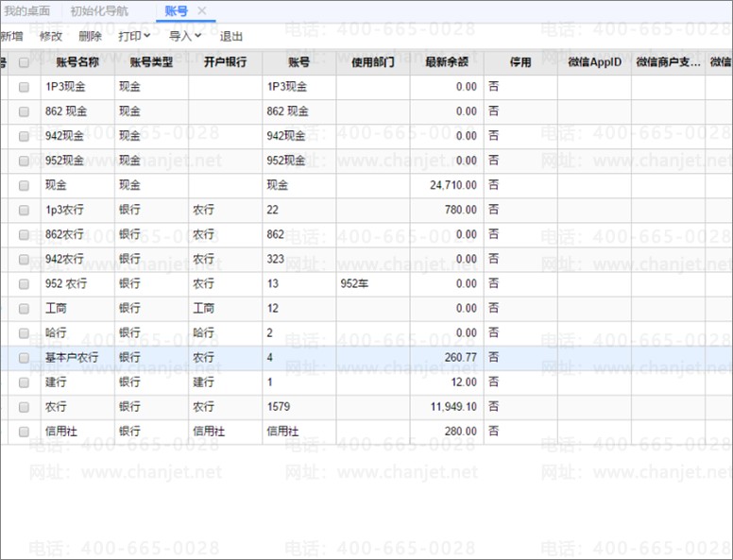The height and width of the screenshot is (560, 733).
Task: Close the 账号 tab
Action: 201,10
